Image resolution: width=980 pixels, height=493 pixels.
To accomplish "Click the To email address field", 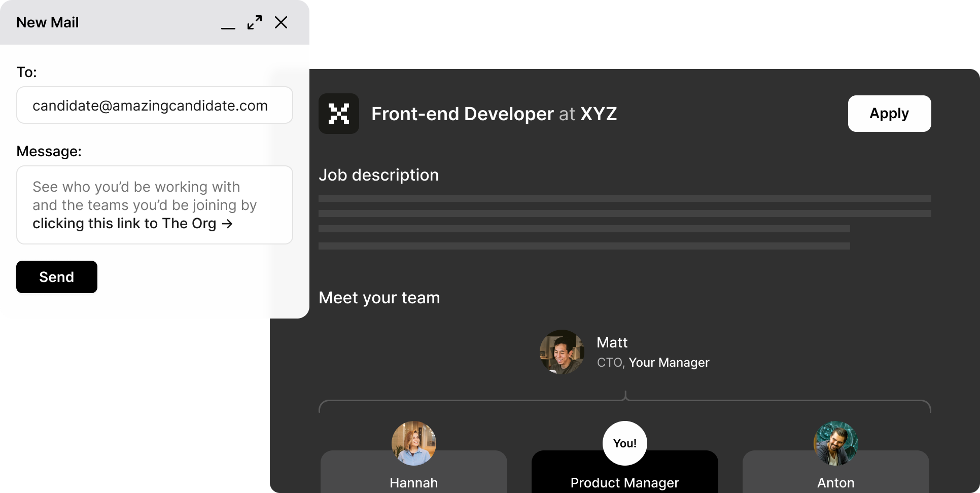I will point(155,105).
